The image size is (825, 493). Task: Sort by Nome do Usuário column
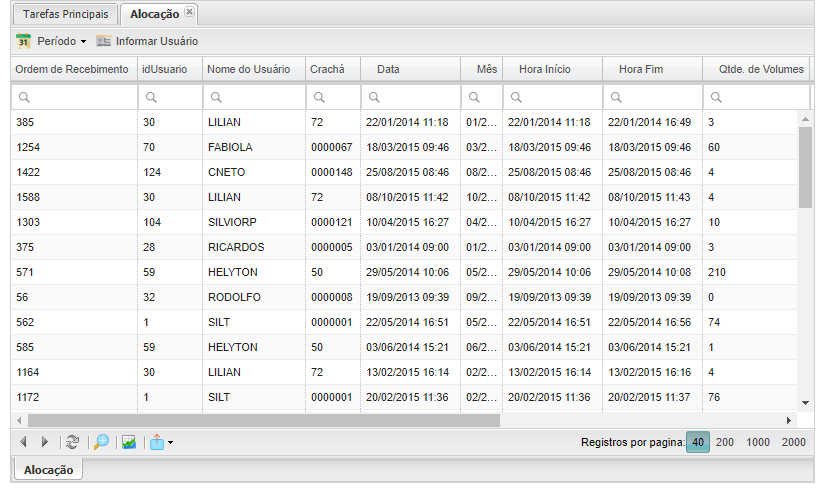pos(254,69)
